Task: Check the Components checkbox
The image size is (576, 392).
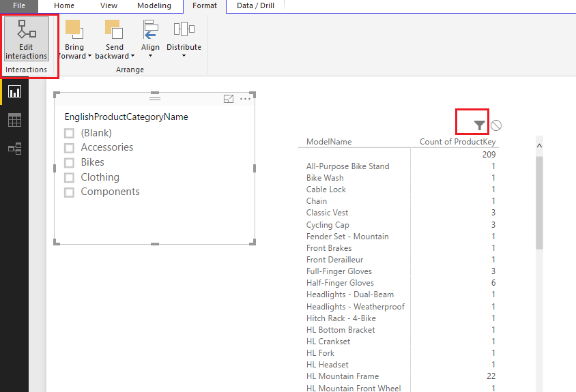Action: tap(69, 192)
